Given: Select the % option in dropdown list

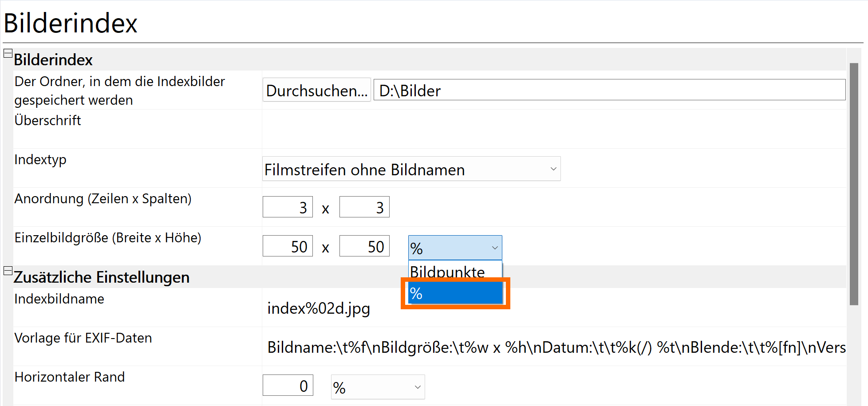Looking at the screenshot, I should point(455,293).
